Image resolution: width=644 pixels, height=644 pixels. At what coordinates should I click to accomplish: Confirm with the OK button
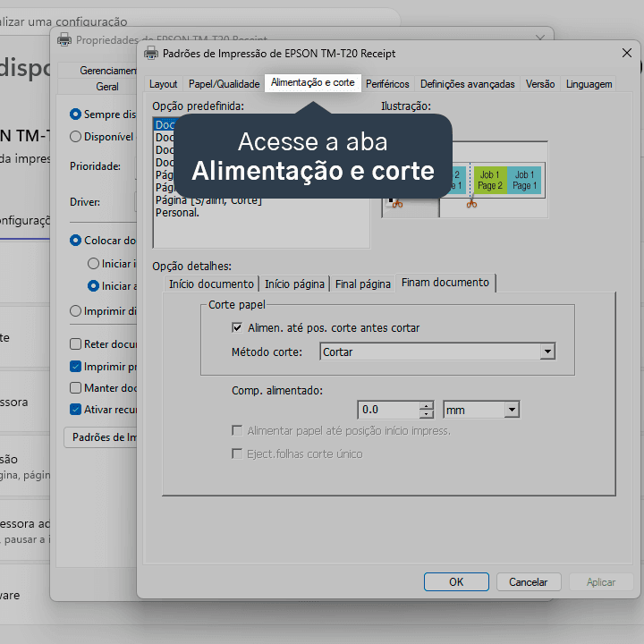[456, 581]
